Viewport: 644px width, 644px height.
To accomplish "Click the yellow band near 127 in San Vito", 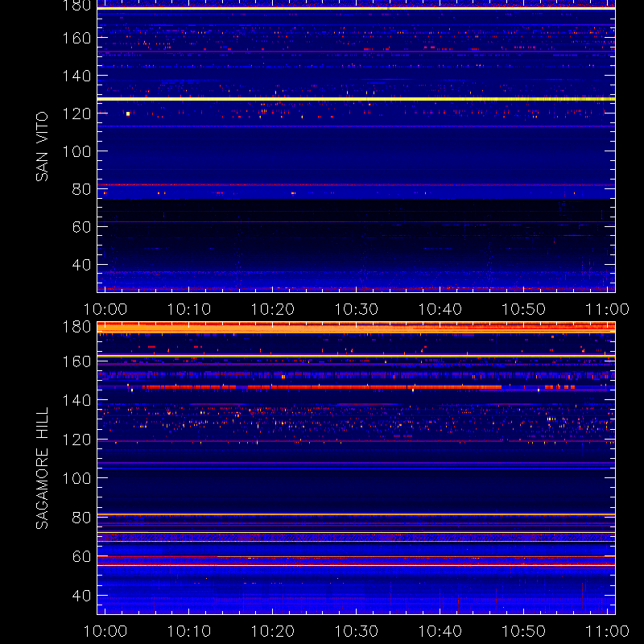I will (x=356, y=99).
